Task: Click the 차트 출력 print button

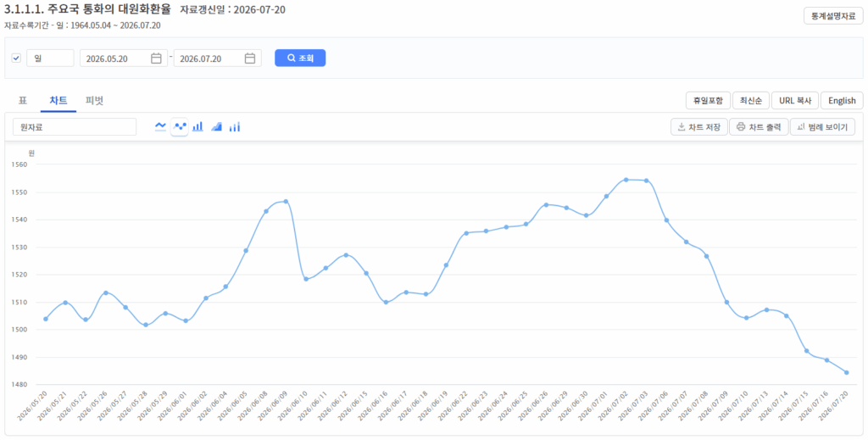Action: pos(759,127)
